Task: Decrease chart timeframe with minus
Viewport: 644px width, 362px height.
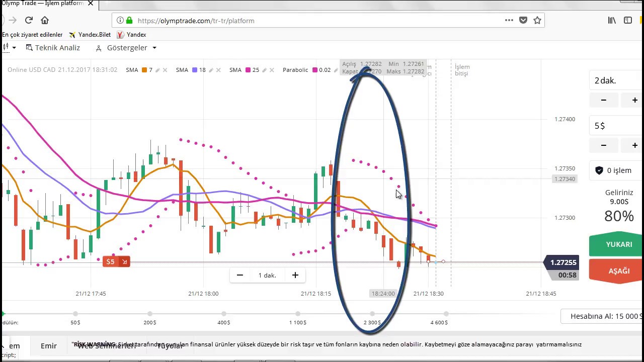Action: (240, 275)
